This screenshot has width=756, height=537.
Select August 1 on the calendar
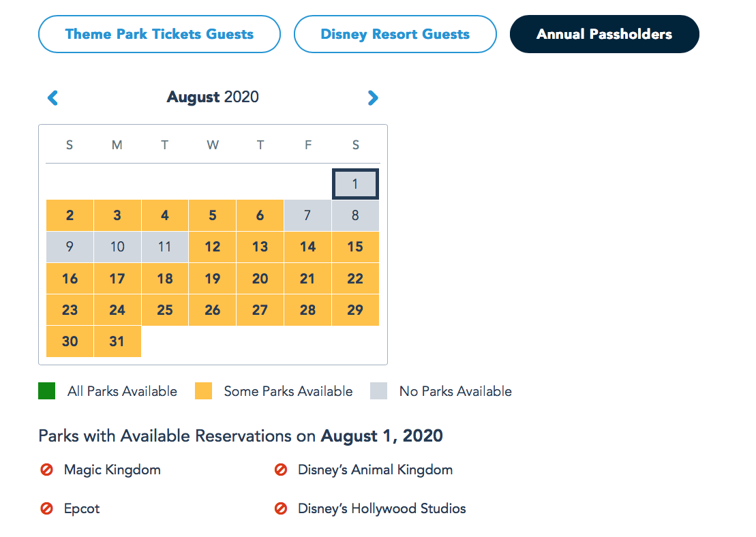pyautogui.click(x=355, y=184)
